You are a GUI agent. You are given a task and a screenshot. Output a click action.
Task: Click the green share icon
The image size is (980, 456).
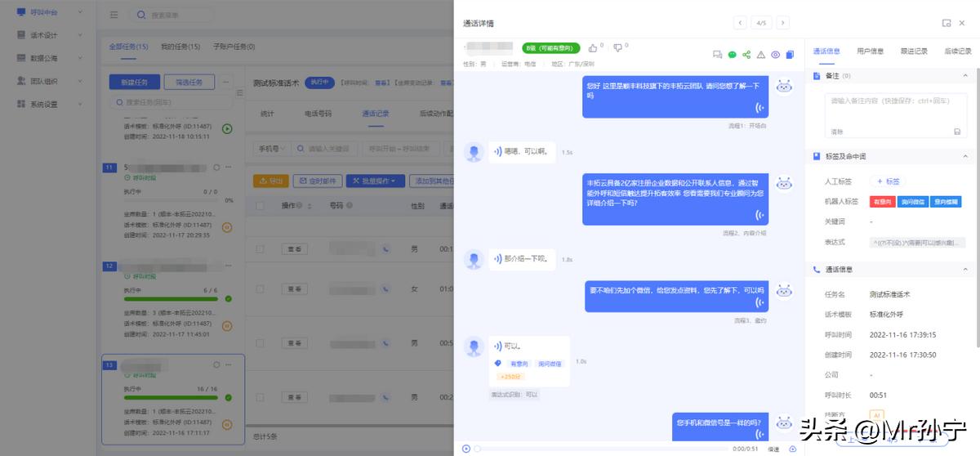pos(746,55)
